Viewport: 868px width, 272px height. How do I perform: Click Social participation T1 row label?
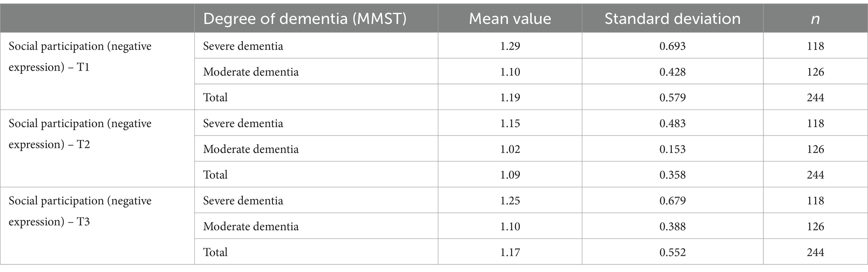(80, 57)
